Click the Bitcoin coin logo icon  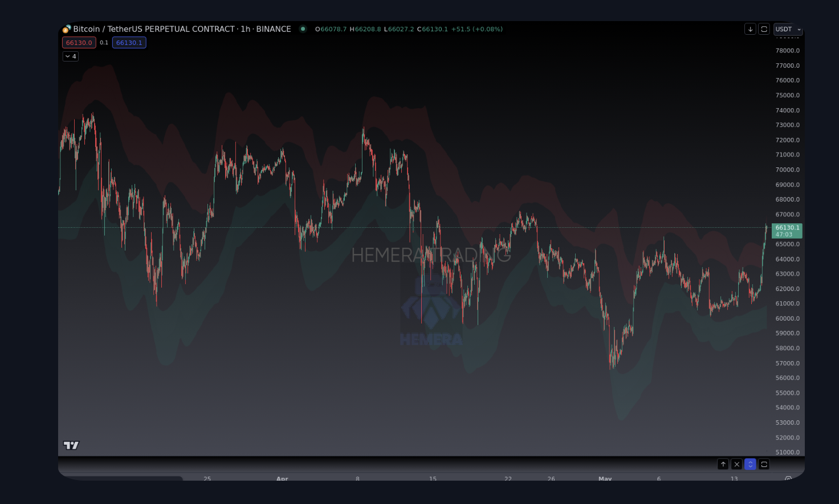point(67,29)
